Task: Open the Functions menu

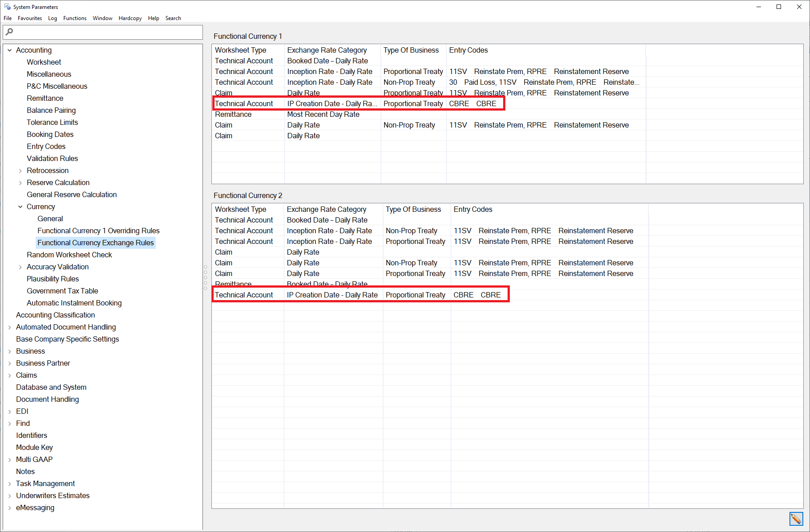Action: point(74,18)
